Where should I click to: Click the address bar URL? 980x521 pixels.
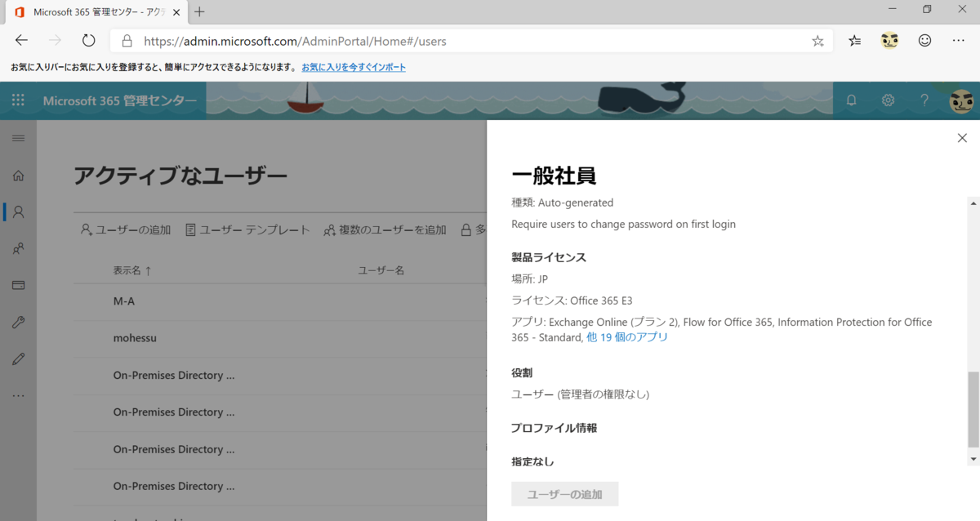pyautogui.click(x=295, y=41)
